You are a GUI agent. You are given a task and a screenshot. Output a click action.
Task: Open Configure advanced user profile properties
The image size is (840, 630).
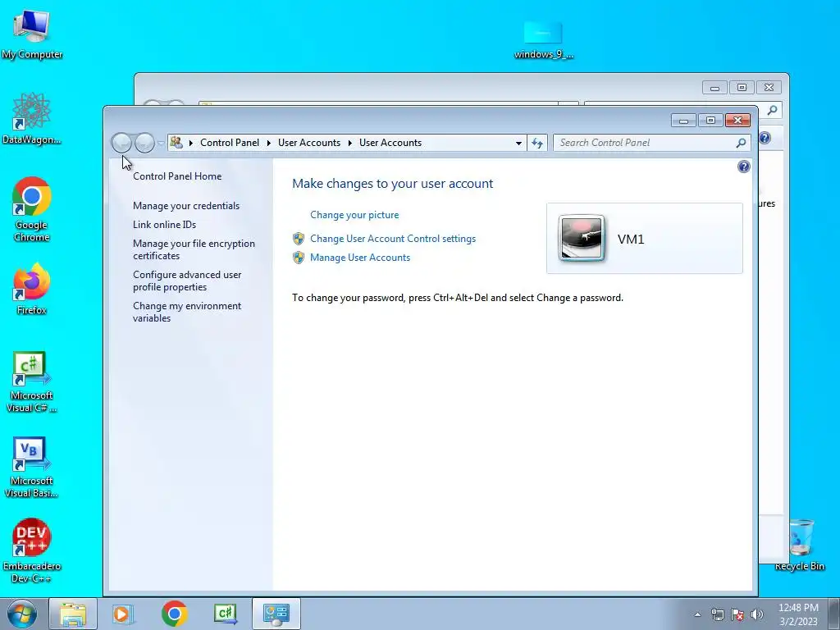pyautogui.click(x=187, y=281)
